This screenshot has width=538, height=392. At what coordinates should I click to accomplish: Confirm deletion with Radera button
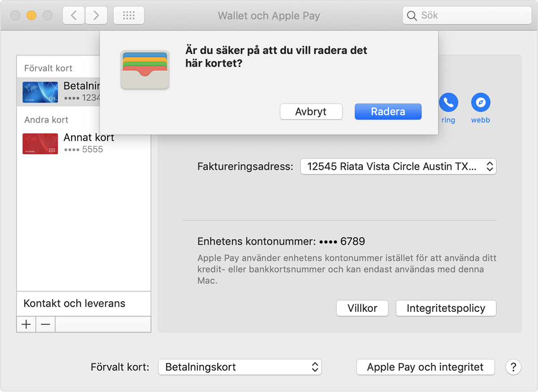[388, 112]
